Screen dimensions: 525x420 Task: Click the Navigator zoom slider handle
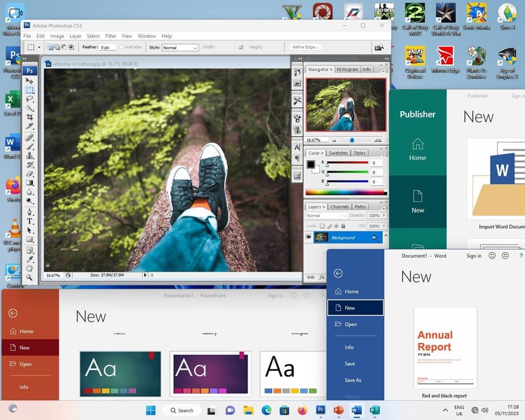pyautogui.click(x=352, y=140)
